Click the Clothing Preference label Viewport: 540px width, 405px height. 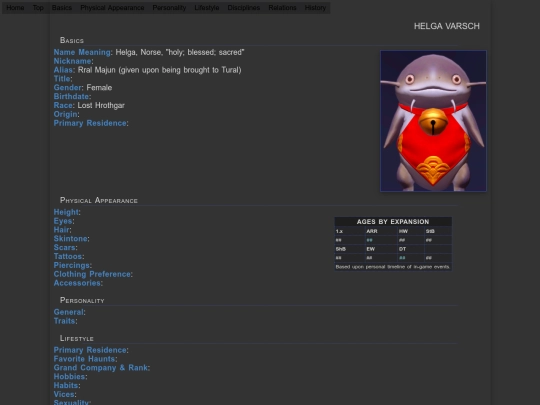tap(92, 274)
